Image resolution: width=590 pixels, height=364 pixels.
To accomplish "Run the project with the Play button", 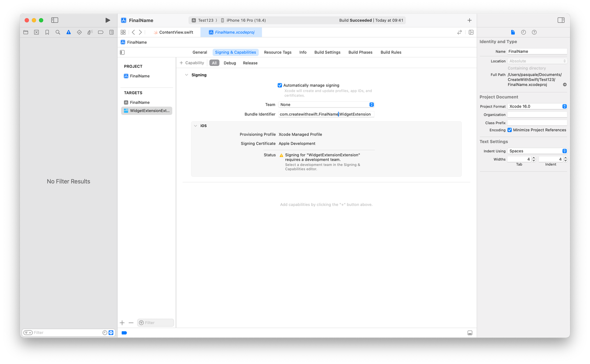I will pos(107,20).
